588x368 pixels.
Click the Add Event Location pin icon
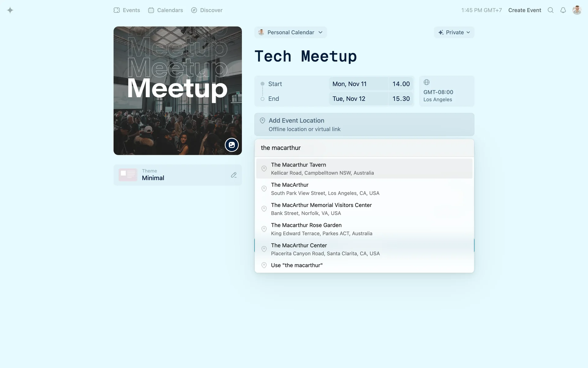(x=262, y=121)
